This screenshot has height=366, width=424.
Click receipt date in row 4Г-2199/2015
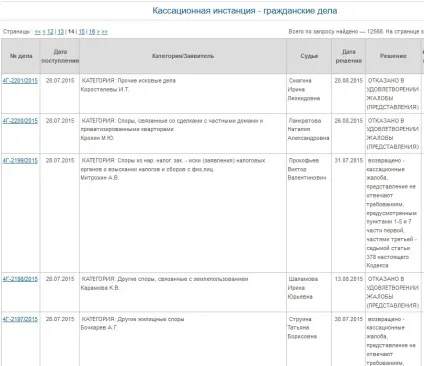point(60,161)
